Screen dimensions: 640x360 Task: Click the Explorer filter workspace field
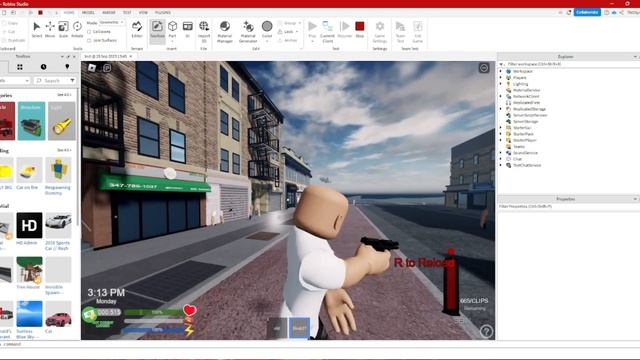(x=568, y=64)
